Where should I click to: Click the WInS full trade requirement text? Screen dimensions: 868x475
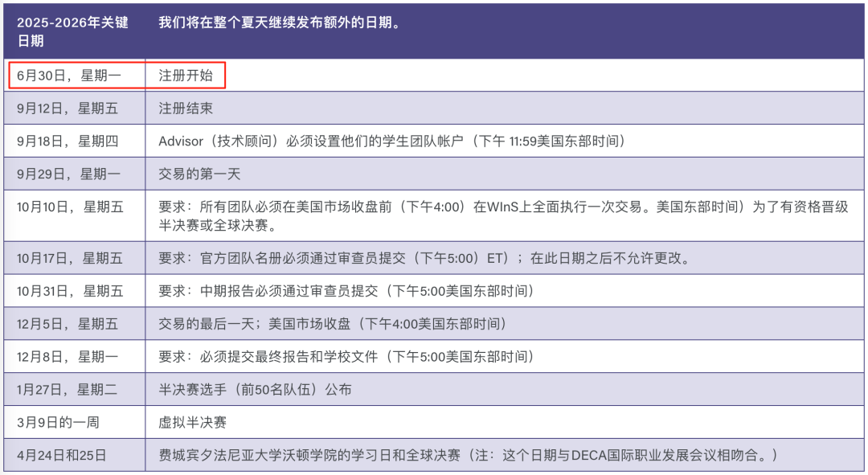pos(503,216)
